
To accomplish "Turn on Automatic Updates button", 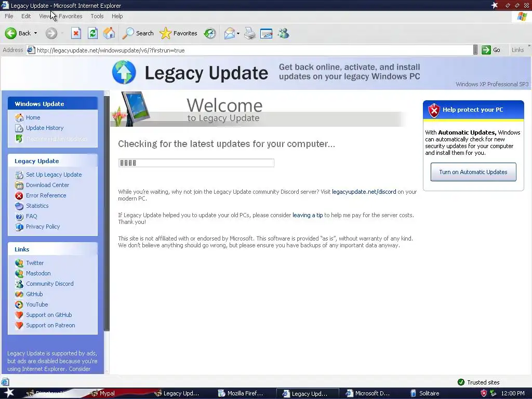I will pos(473,172).
